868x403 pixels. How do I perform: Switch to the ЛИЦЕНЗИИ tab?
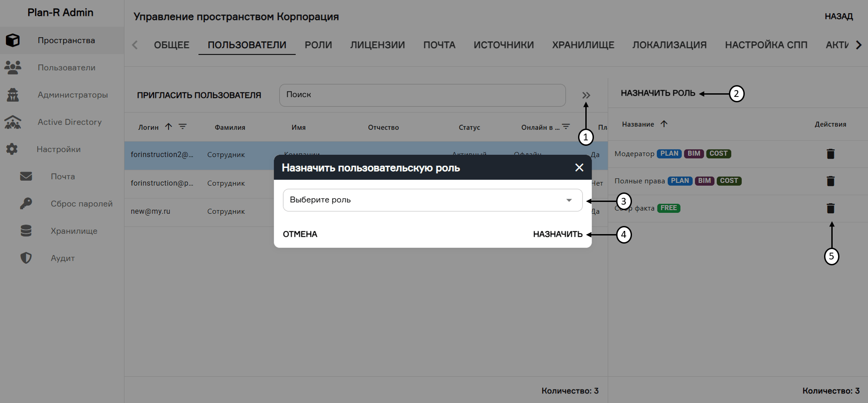[x=377, y=45]
